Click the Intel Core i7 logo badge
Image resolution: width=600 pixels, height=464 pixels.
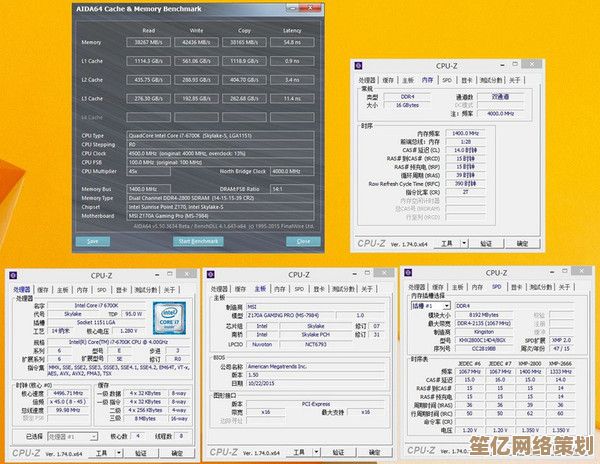pyautogui.click(x=169, y=318)
